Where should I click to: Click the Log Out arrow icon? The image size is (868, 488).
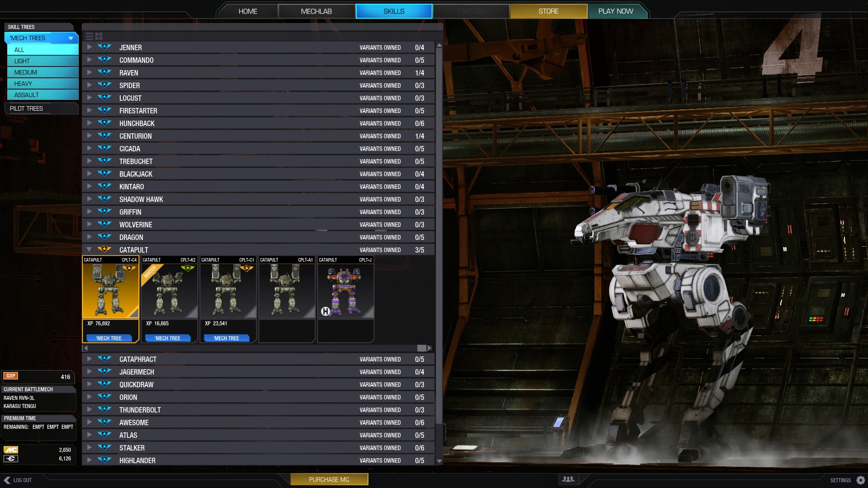tap(7, 480)
